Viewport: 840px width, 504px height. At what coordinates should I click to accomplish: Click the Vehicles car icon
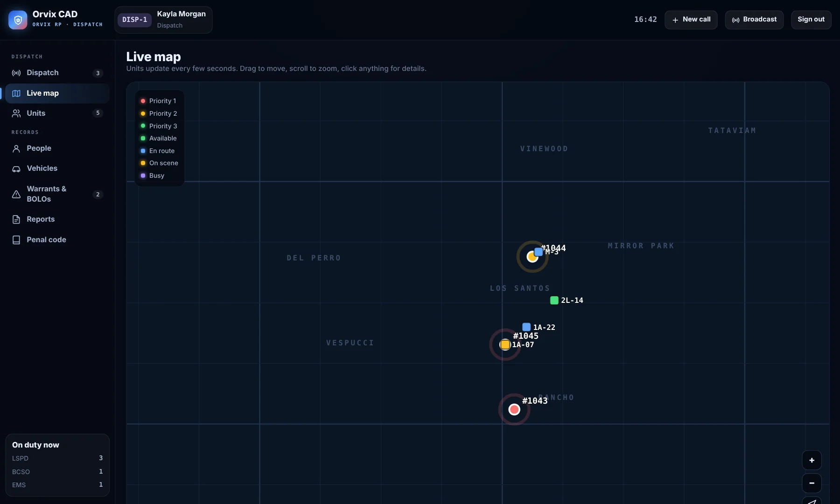pos(16,169)
